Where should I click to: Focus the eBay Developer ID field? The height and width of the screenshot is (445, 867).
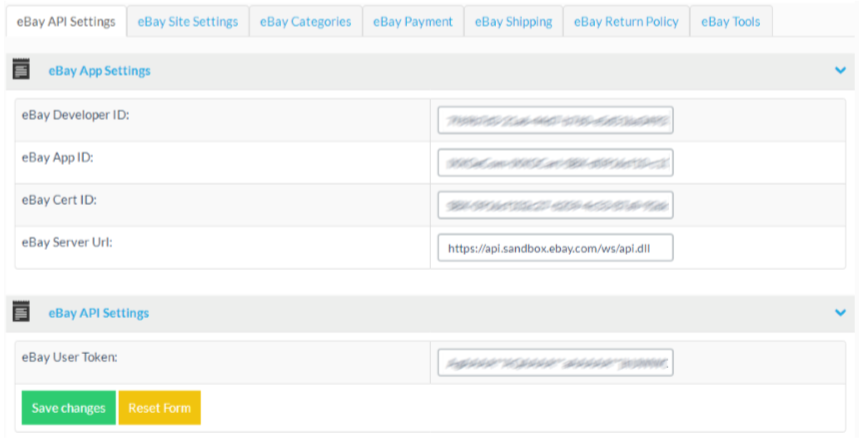[555, 120]
